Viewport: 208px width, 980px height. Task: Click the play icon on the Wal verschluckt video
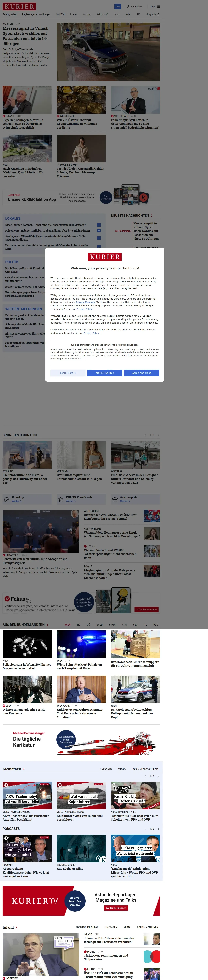(x=60, y=785)
